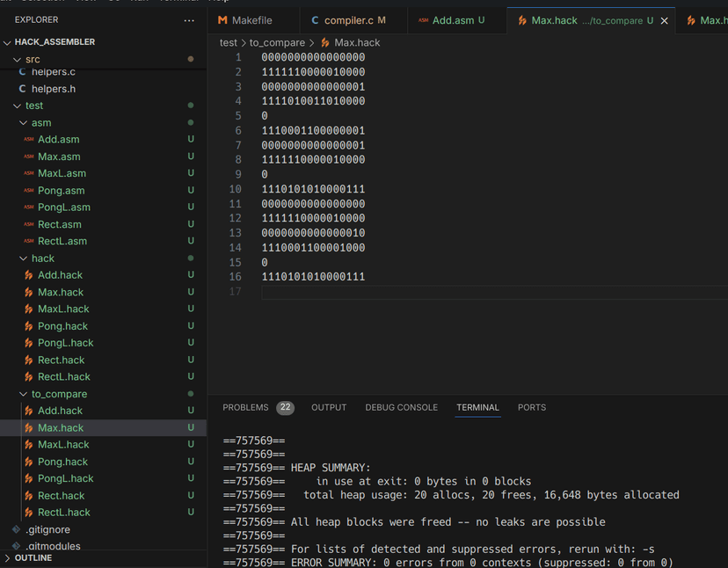
Task: Switch to the PROBLEMS panel tab
Action: tap(245, 408)
